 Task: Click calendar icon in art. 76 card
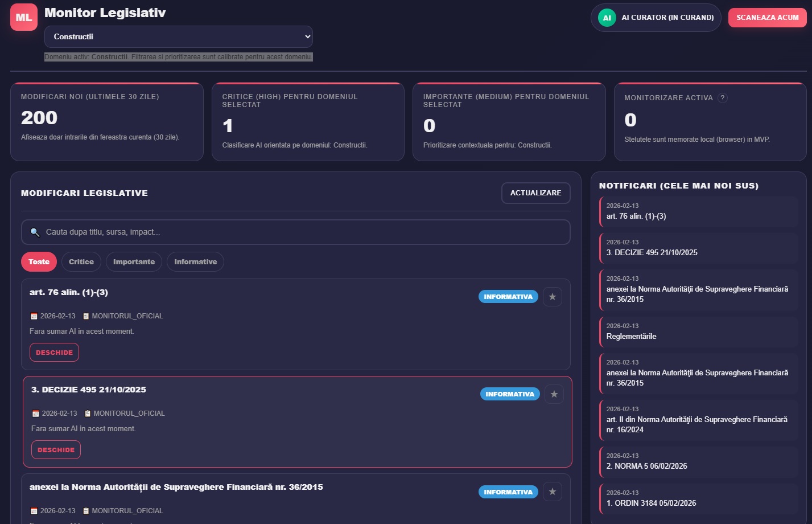[34, 316]
